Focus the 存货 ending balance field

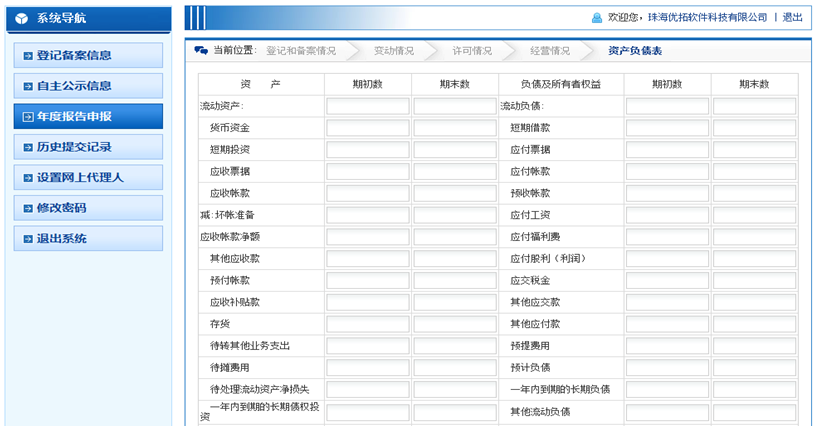coord(454,324)
